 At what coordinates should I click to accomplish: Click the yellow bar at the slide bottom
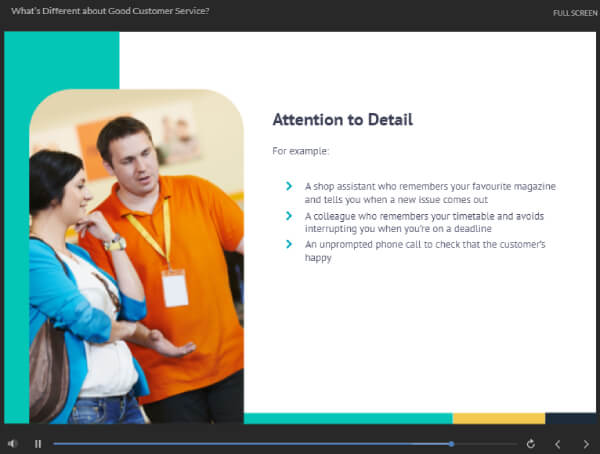pos(498,418)
